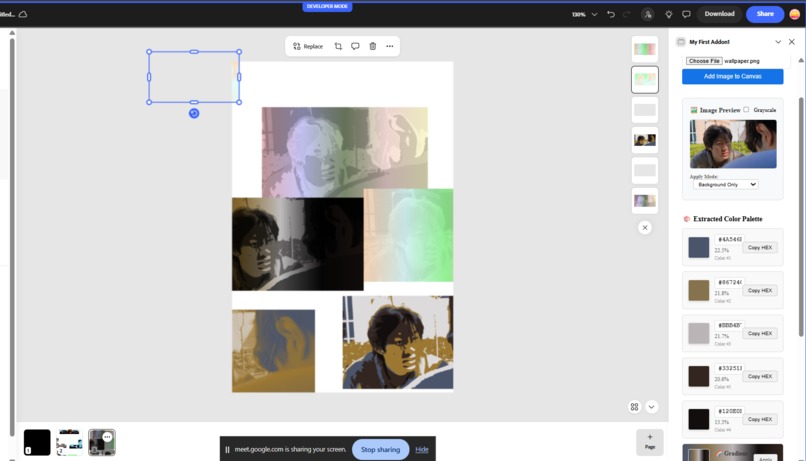
Task: Delete the selected element with trash icon
Action: (x=373, y=46)
